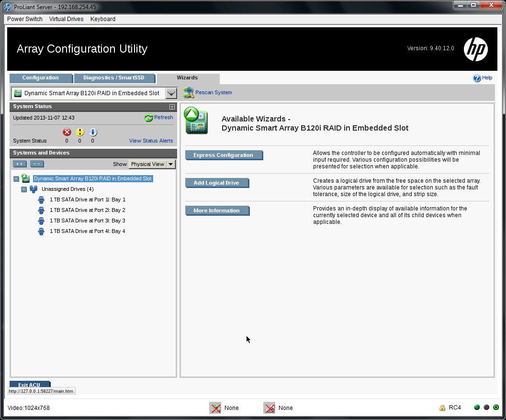
Task: Collapse the Dynamic Smart Array B120i tree node
Action: [x=16, y=179]
